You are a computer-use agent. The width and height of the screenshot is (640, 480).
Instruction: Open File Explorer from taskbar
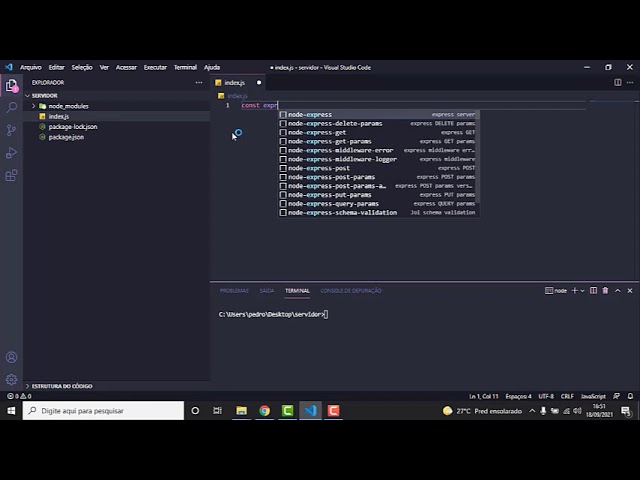241,411
